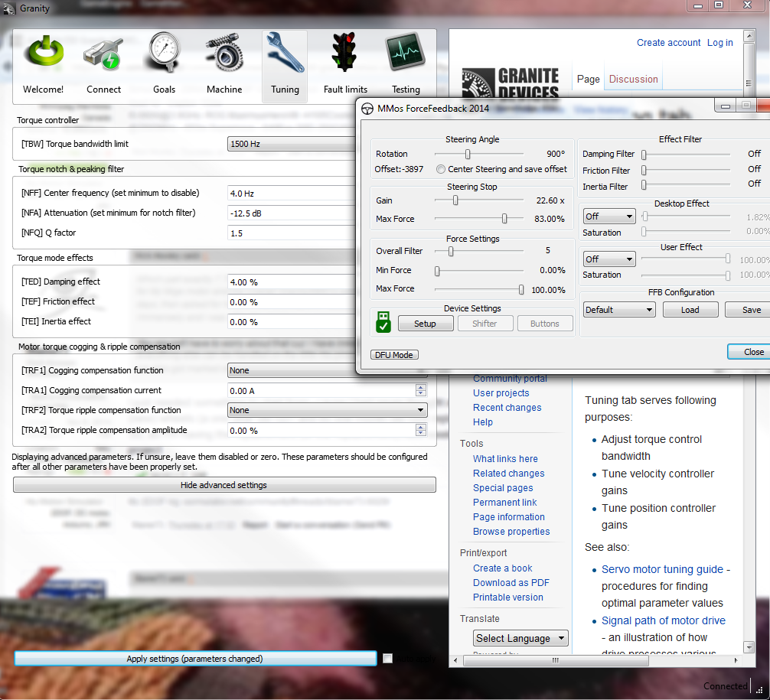Open the FFB Configuration Default dropdown
This screenshot has width=770, height=700.
coord(619,310)
